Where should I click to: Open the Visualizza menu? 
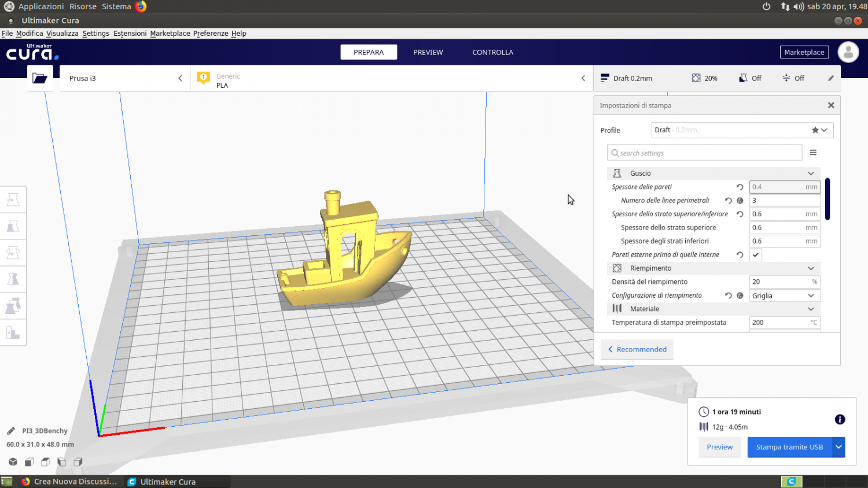62,34
